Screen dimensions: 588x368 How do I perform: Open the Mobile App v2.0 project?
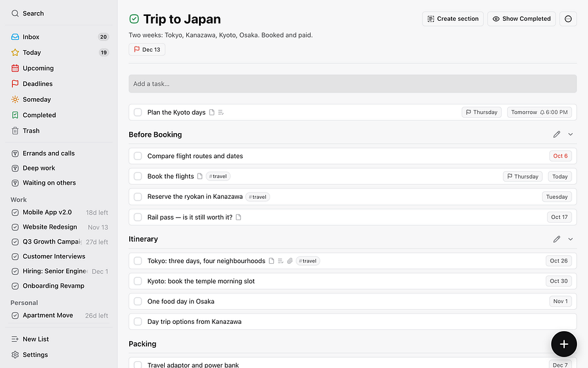(x=59, y=212)
